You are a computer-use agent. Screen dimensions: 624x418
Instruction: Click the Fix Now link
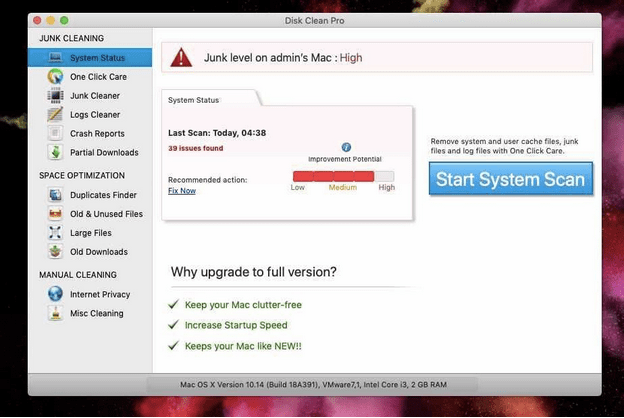click(182, 191)
